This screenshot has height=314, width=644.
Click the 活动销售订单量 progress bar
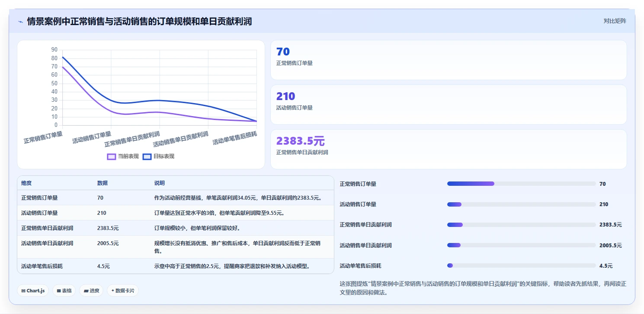click(521, 204)
